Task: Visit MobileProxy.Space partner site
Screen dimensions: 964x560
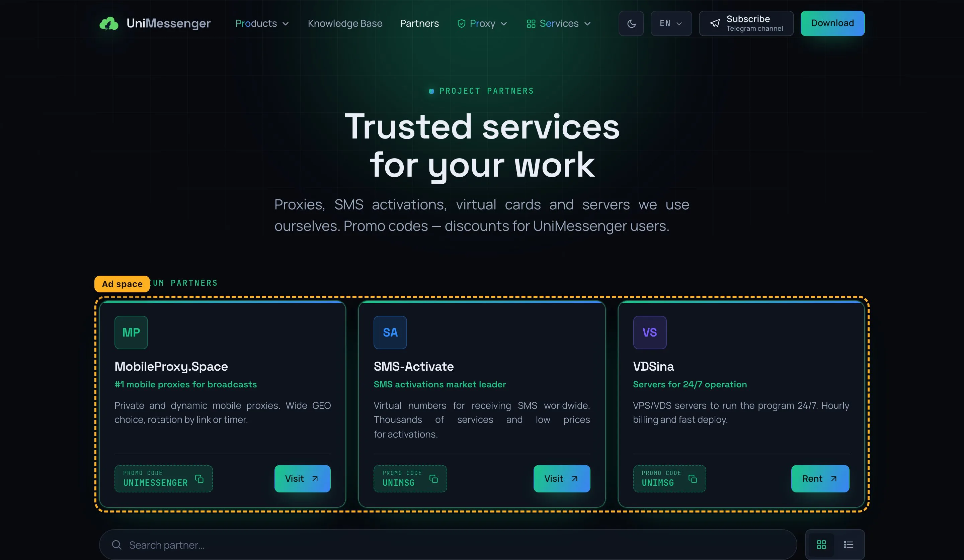Action: point(302,479)
